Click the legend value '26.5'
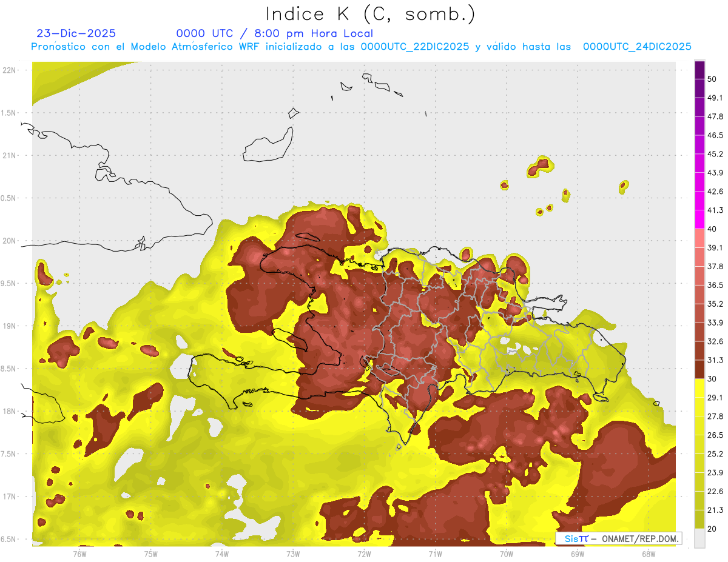 pos(715,435)
